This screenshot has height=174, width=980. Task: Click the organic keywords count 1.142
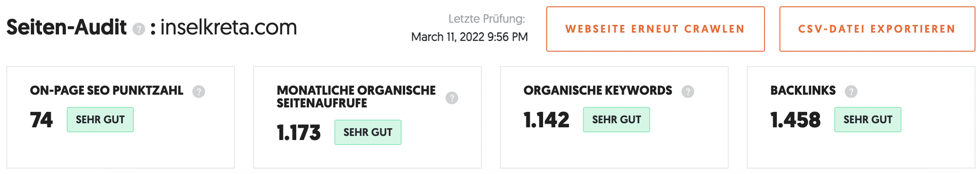click(546, 120)
